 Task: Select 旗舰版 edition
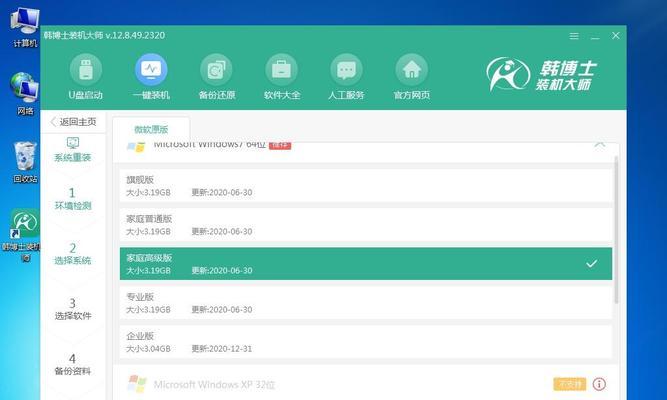click(x=366, y=186)
